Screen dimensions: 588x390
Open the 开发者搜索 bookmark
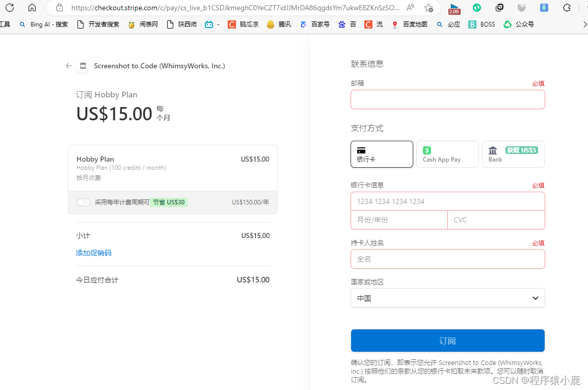[x=98, y=24]
